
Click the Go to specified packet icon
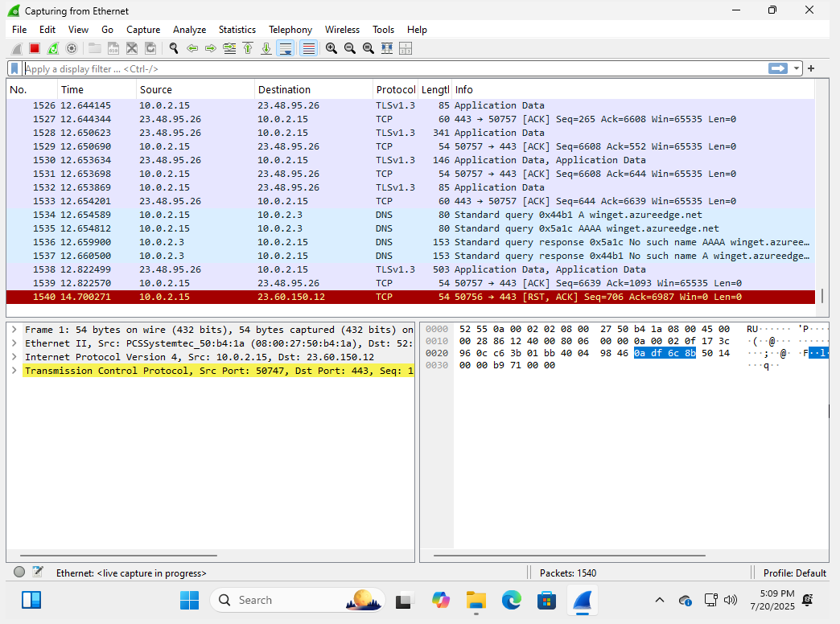click(229, 49)
